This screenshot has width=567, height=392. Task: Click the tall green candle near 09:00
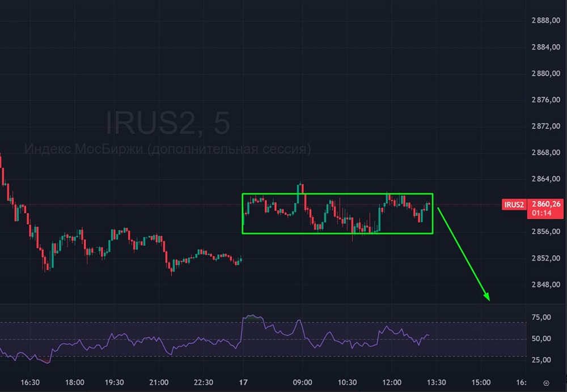pos(298,194)
